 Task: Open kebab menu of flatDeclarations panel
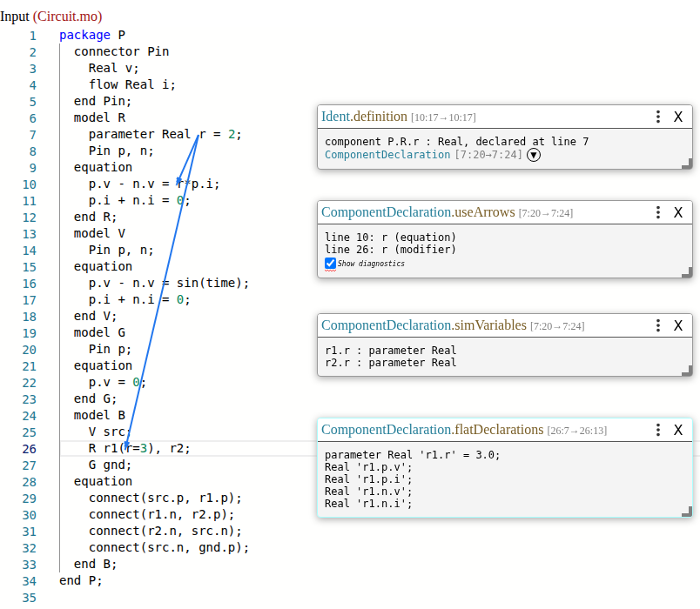[x=658, y=430]
